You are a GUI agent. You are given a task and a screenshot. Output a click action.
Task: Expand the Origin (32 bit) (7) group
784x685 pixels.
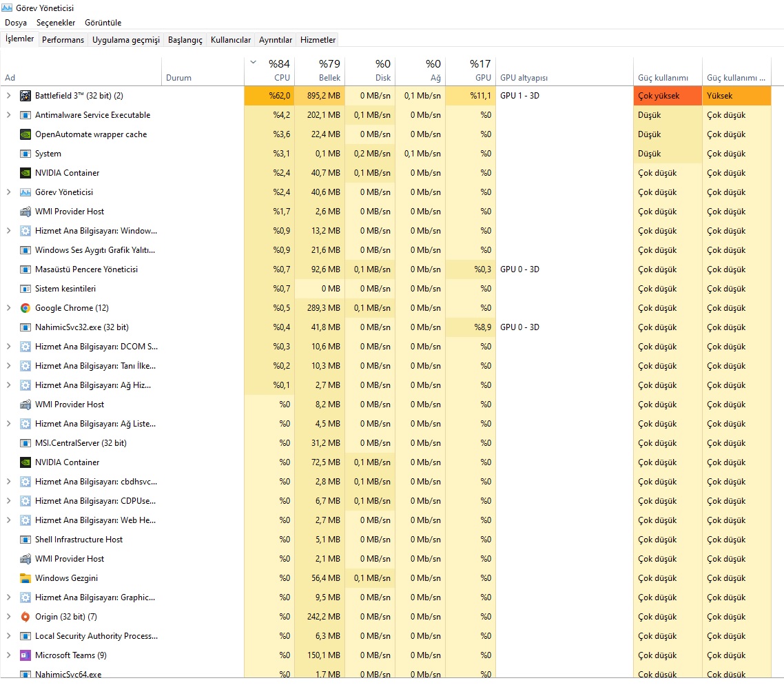click(8, 617)
